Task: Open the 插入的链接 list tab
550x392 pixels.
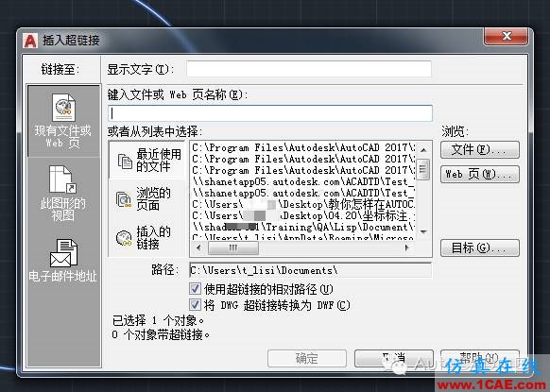Action: coord(146,237)
